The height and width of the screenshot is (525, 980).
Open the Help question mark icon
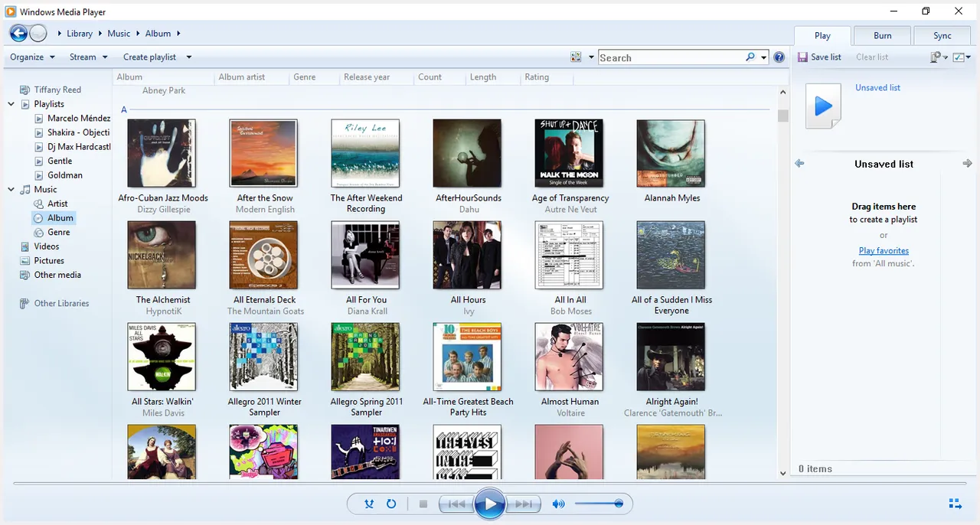pyautogui.click(x=779, y=57)
